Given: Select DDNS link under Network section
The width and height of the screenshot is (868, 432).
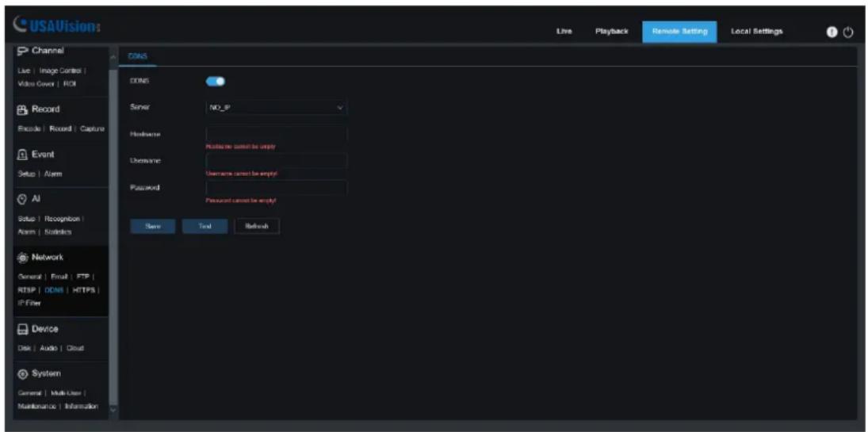Looking at the screenshot, I should pos(52,289).
